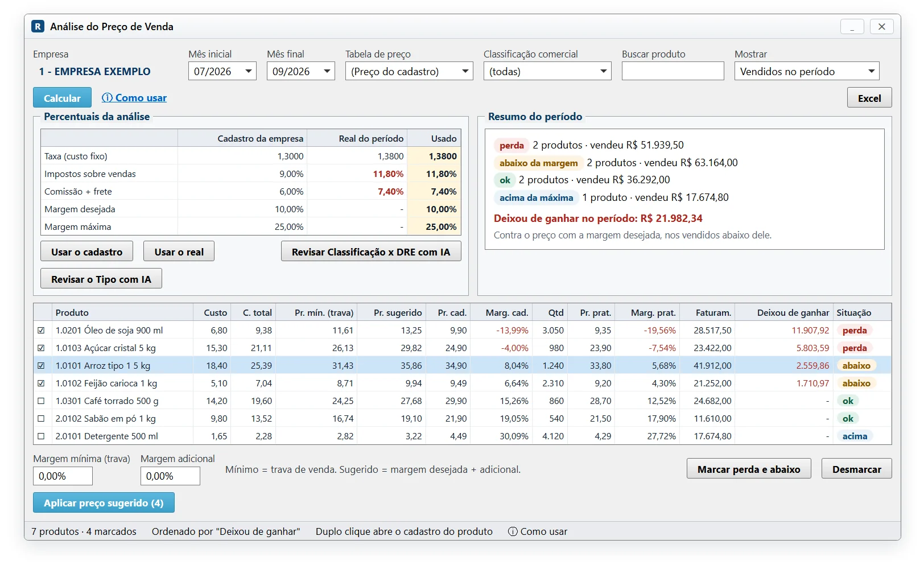Click the perda badge in Resumo do período

click(x=511, y=145)
